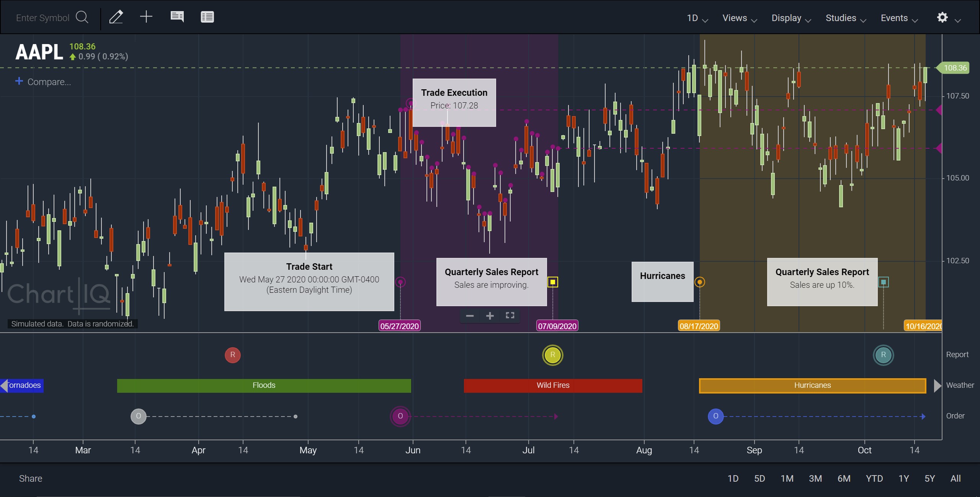The image size is (980, 497).
Task: Open the 1D periodicity dropdown
Action: click(697, 18)
